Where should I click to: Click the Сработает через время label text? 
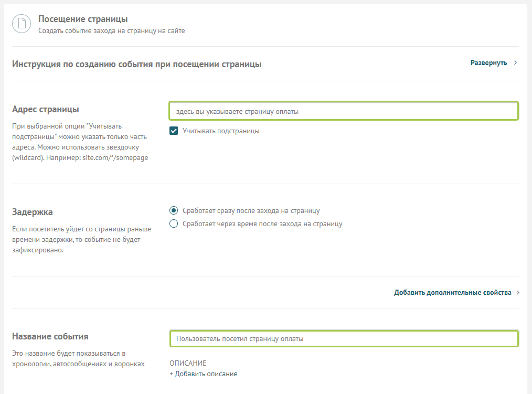(262, 224)
